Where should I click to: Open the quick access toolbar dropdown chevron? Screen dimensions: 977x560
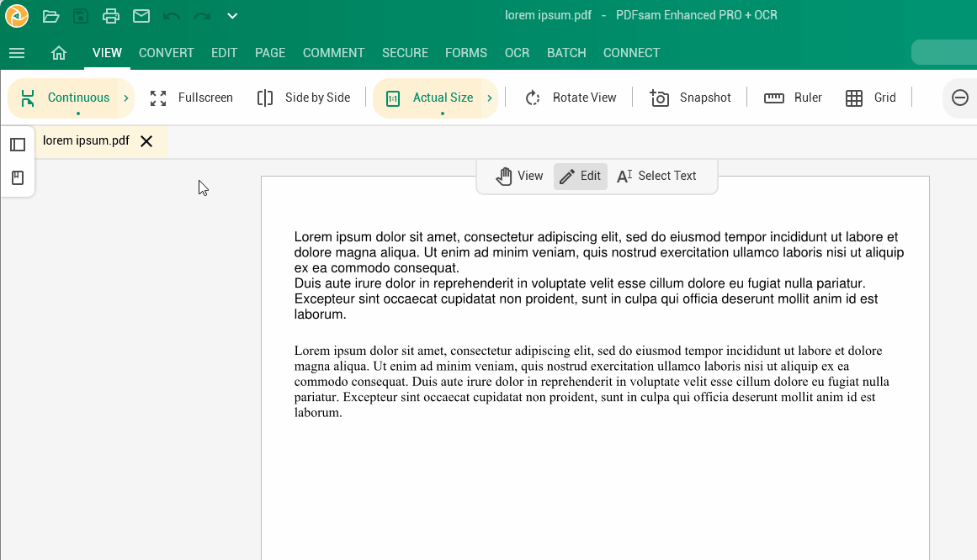(232, 16)
